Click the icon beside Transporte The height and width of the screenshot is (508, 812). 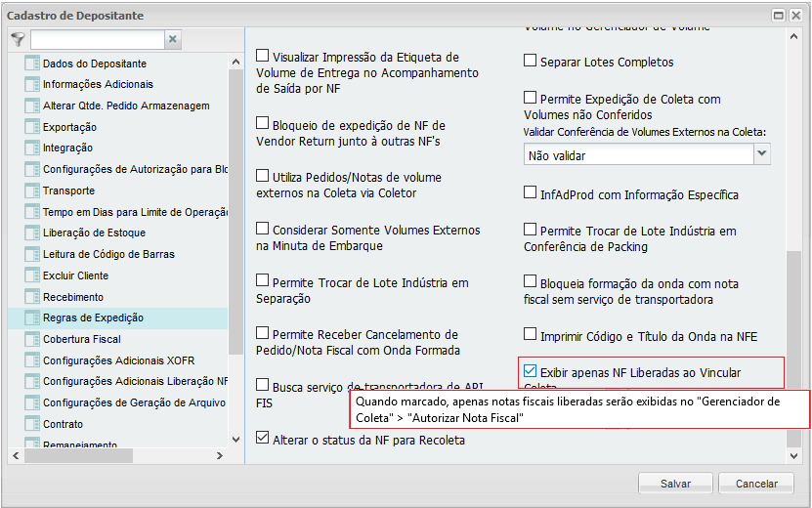[x=32, y=190]
